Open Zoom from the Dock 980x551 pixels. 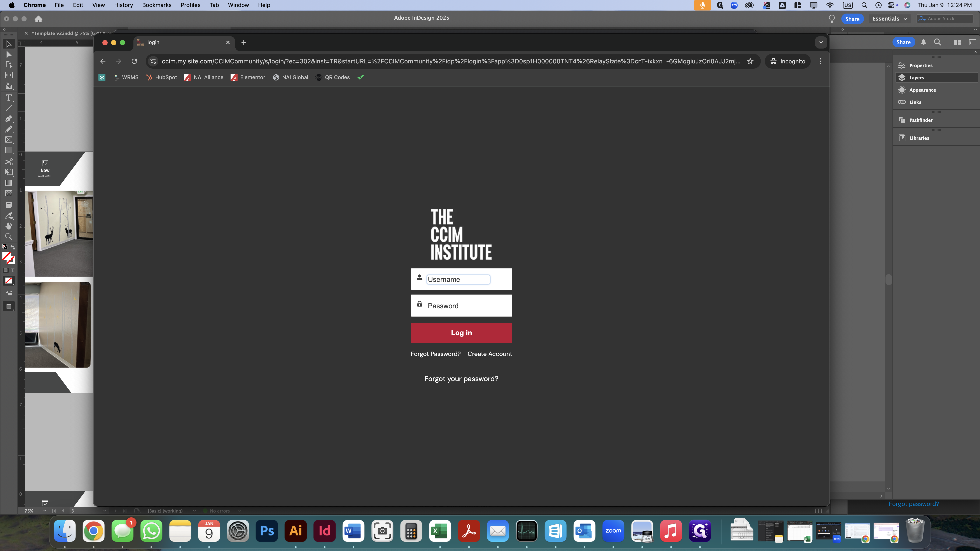click(x=613, y=531)
